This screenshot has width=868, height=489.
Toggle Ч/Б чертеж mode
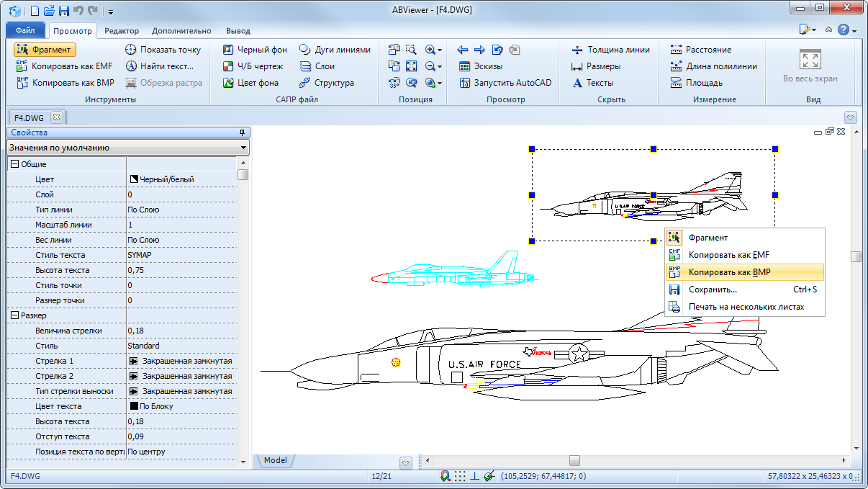252,66
